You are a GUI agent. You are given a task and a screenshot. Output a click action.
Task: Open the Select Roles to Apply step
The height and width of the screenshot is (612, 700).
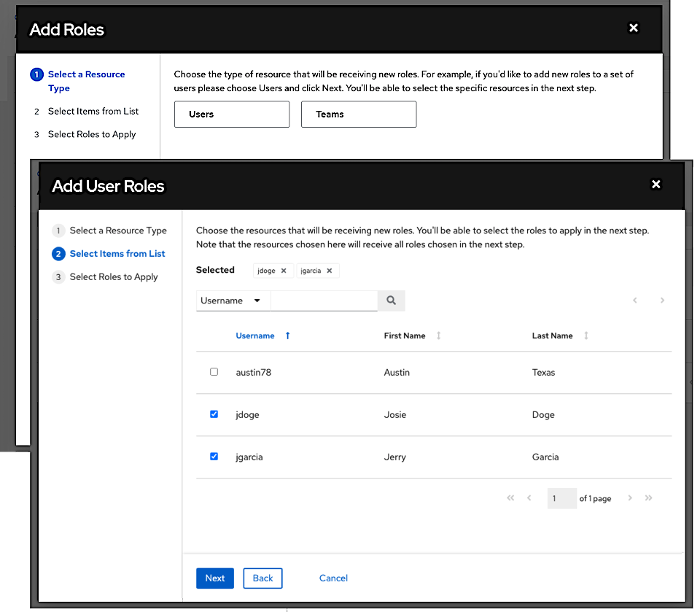pos(114,276)
